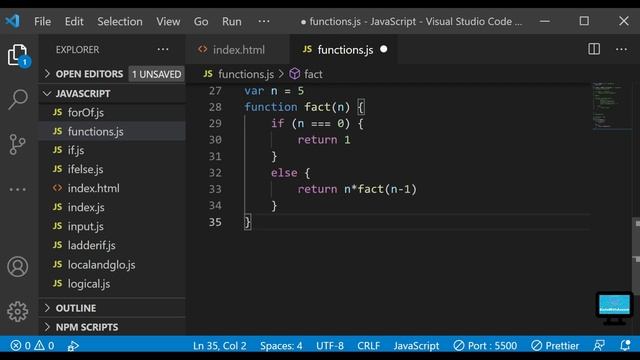Viewport: 640px width, 360px height.
Task: Click the 'var n = 5' code line
Action: click(274, 91)
